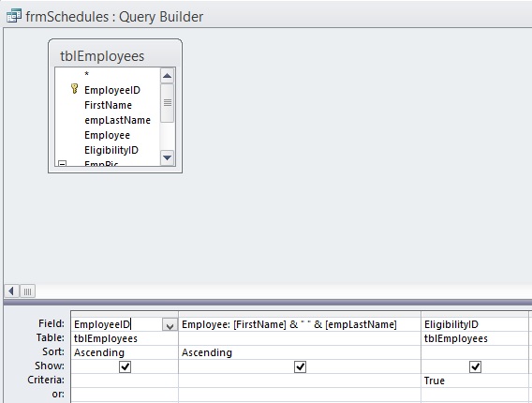Click the field list scroll down arrow
This screenshot has width=532, height=403.
(167, 157)
